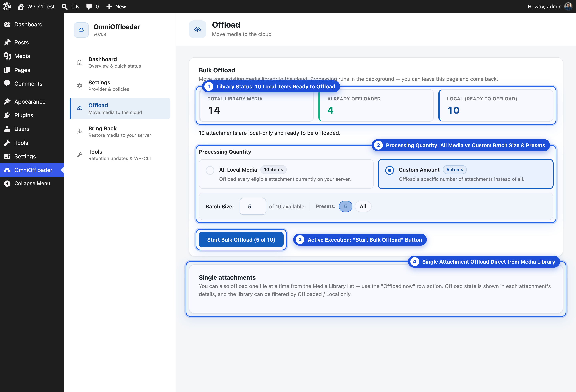The height and width of the screenshot is (392, 576).
Task: Open the Comments menu item label
Action: [28, 84]
